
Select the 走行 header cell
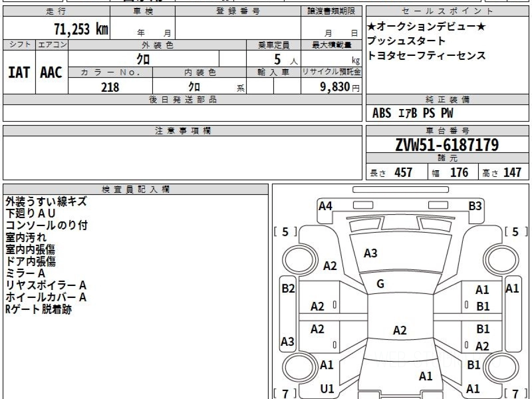[56, 12]
